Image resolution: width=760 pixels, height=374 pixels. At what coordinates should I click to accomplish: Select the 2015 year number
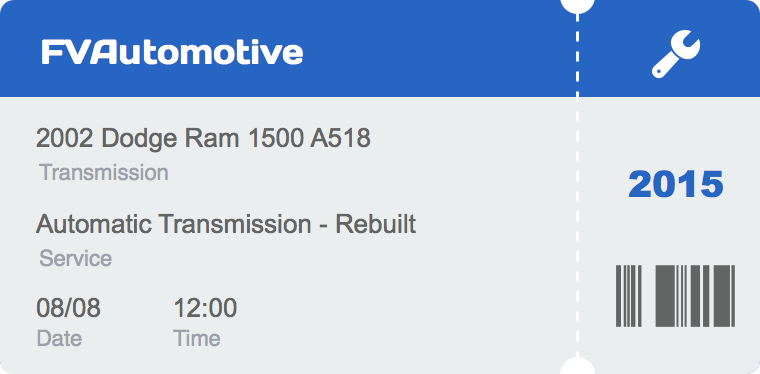[676, 185]
